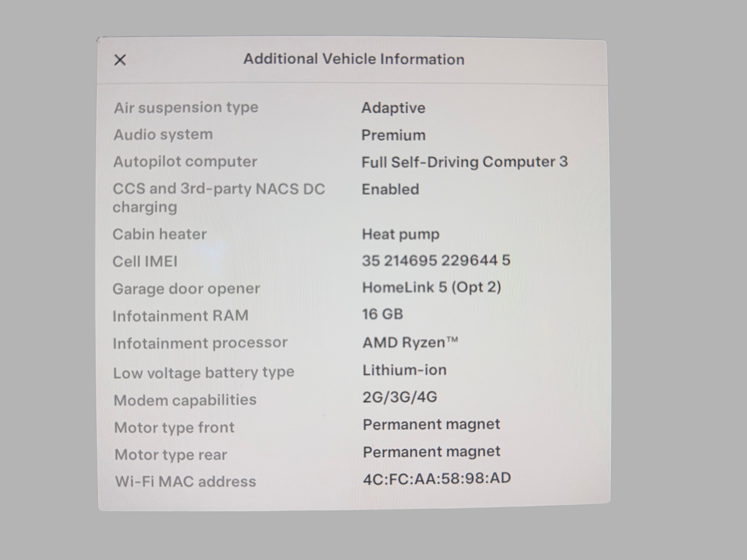Select the Adaptive suspension value

pos(393,108)
